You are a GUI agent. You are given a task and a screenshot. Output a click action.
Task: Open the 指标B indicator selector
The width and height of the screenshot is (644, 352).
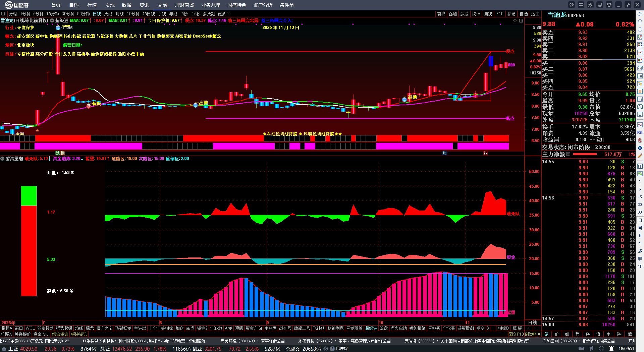[x=503, y=328]
